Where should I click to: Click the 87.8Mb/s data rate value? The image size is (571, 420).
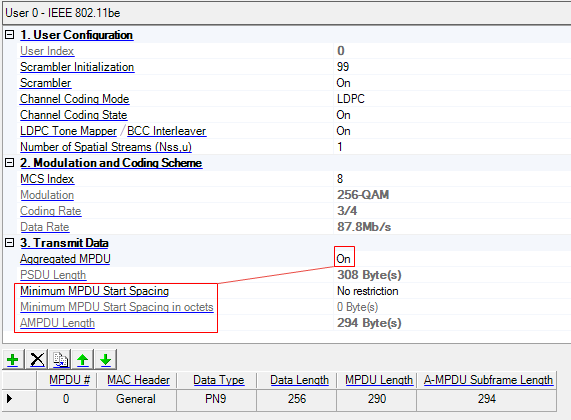pyautogui.click(x=364, y=227)
